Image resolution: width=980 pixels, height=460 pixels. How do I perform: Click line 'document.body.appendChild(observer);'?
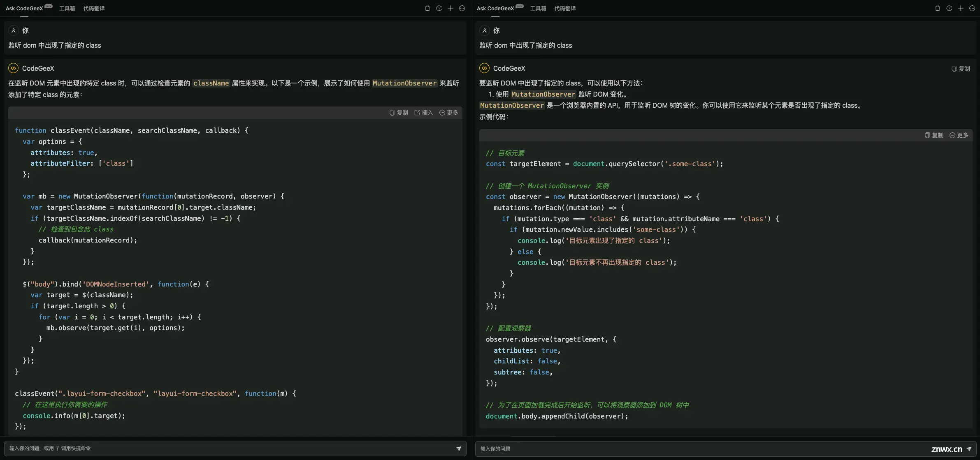click(x=557, y=416)
